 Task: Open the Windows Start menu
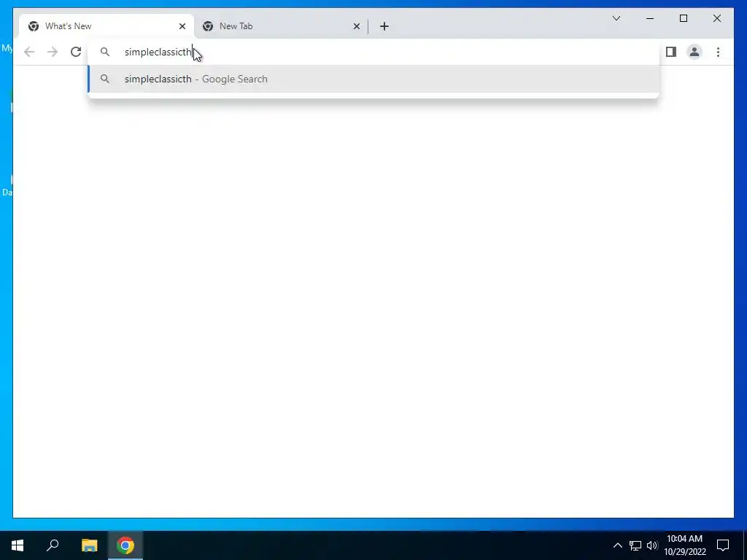coord(18,545)
